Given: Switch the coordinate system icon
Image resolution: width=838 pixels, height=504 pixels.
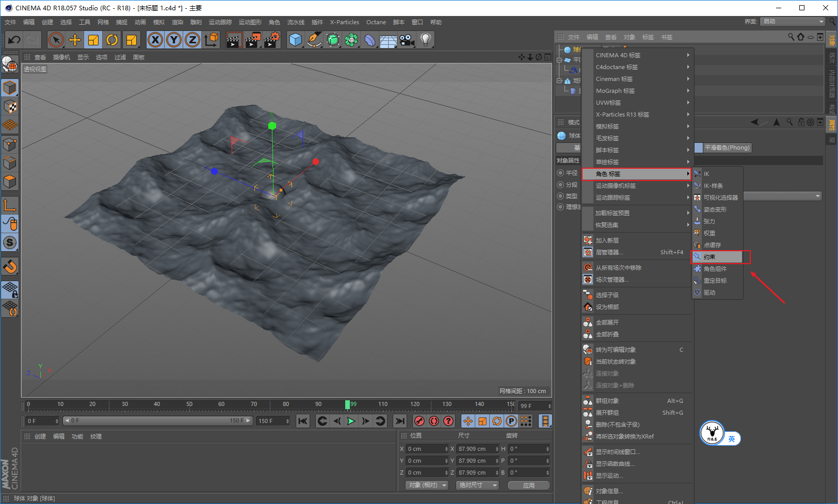Looking at the screenshot, I should 211,40.
